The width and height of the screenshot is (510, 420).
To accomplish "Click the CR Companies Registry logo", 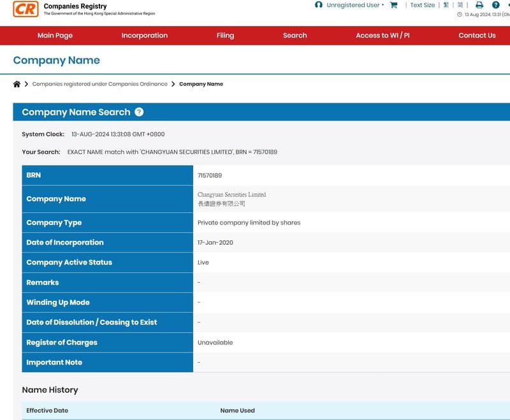I will tap(25, 9).
